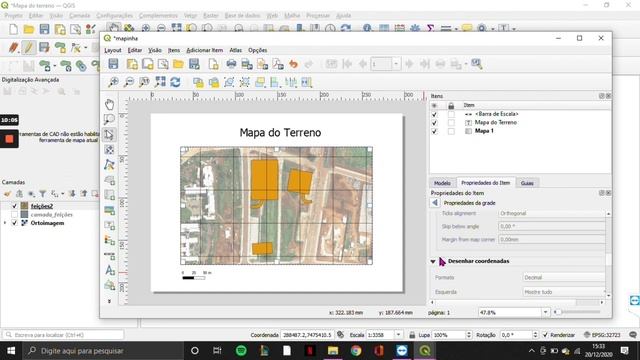640x360 pixels.
Task: Undo the last layout action
Action: (293, 64)
